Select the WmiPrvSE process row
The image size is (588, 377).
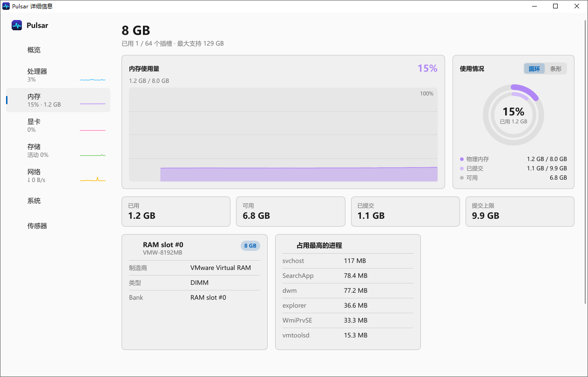point(348,320)
